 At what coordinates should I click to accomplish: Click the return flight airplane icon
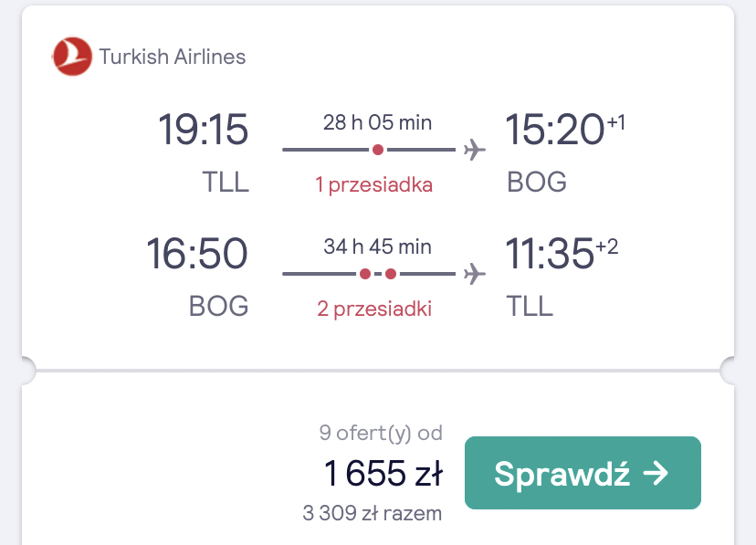click(475, 274)
